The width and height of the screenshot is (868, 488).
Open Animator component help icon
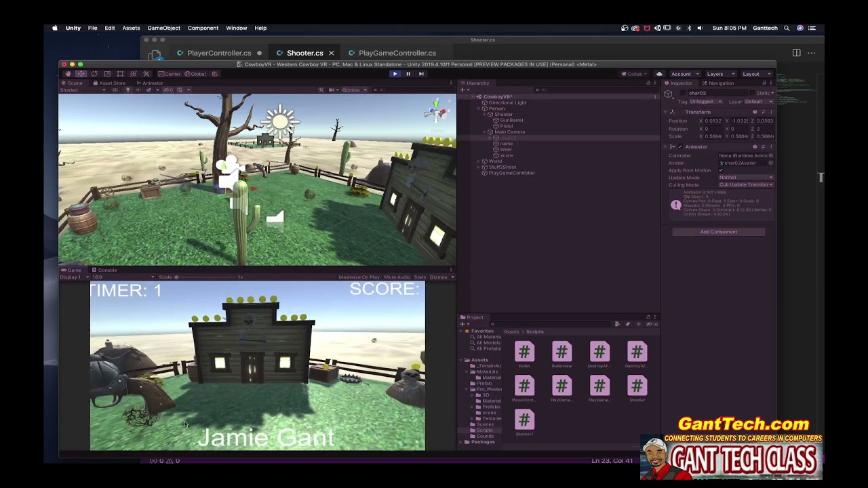coord(755,146)
